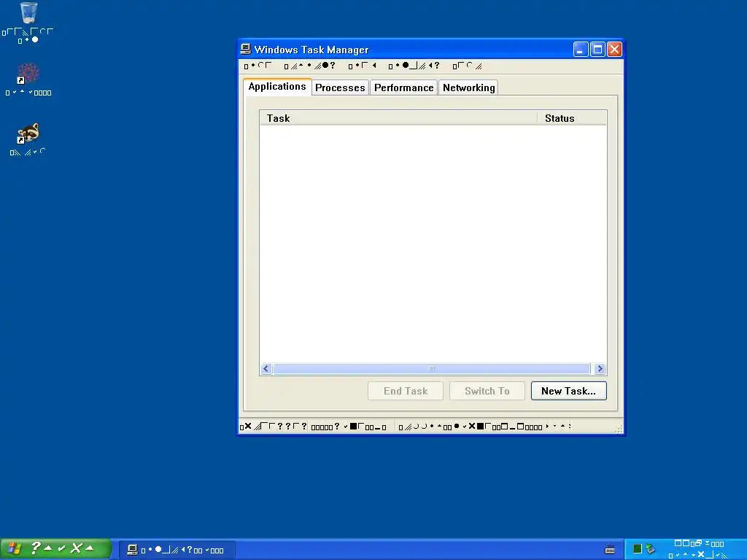
Task: Click the Task Manager taskbar button
Action: click(177, 550)
